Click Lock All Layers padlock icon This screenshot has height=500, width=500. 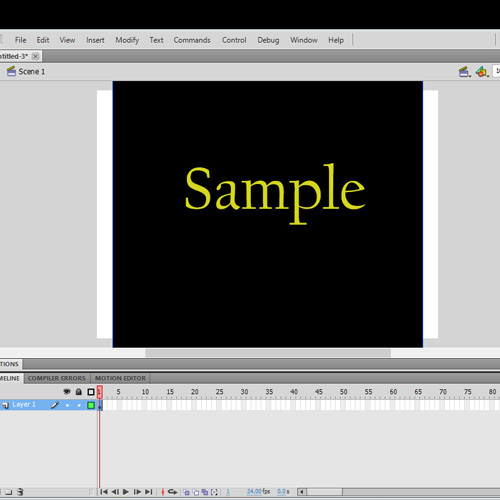(x=79, y=392)
